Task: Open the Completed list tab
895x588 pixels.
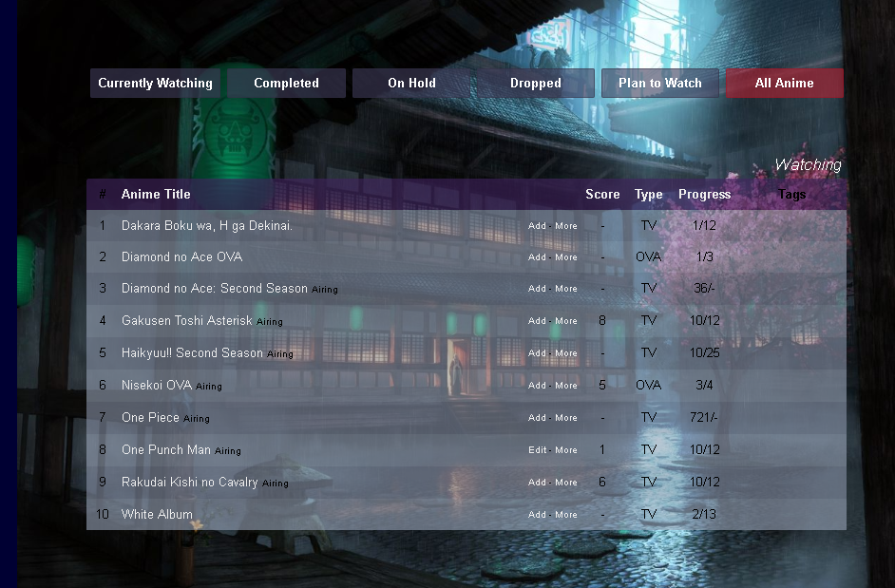Action: pyautogui.click(x=286, y=84)
